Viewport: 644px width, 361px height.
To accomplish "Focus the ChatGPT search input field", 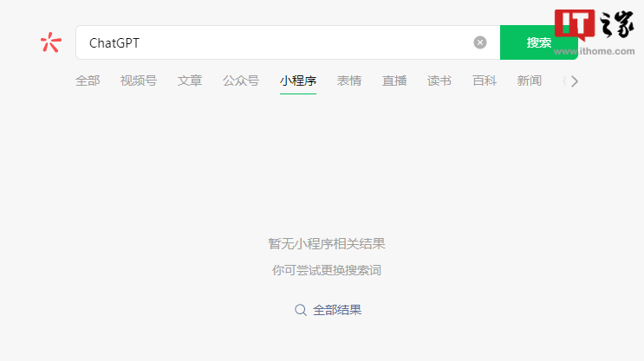I will (288, 42).
